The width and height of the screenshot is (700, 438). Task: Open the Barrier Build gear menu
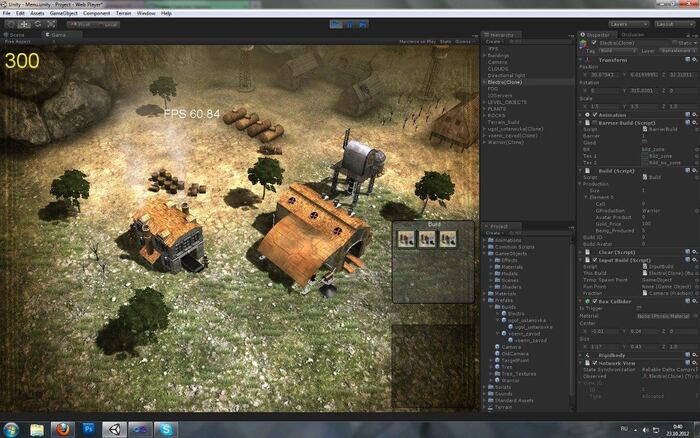coord(694,123)
